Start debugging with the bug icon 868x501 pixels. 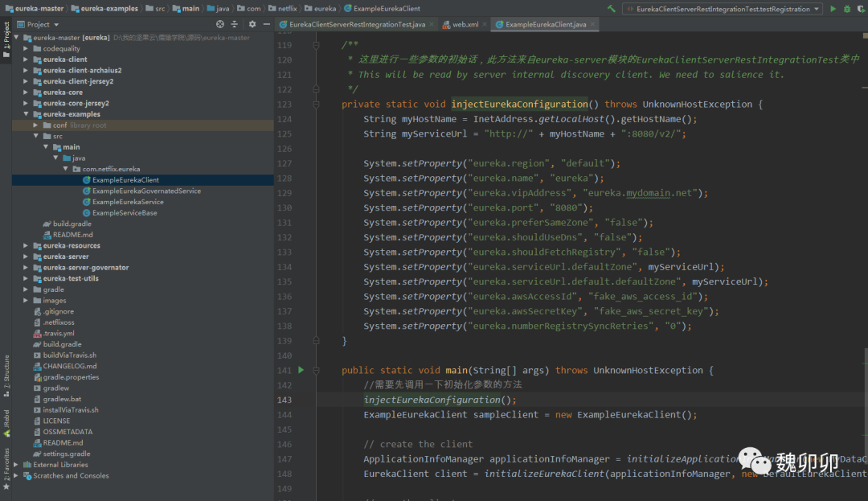[847, 8]
